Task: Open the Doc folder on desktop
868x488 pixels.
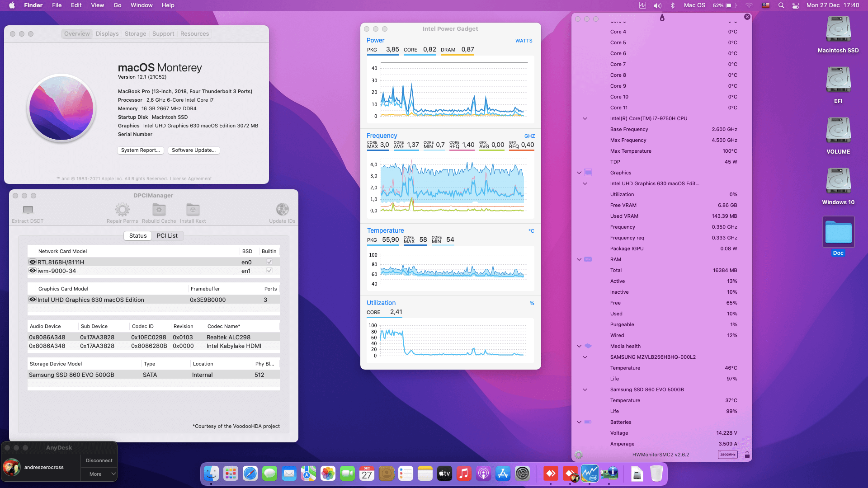Action: pos(838,232)
